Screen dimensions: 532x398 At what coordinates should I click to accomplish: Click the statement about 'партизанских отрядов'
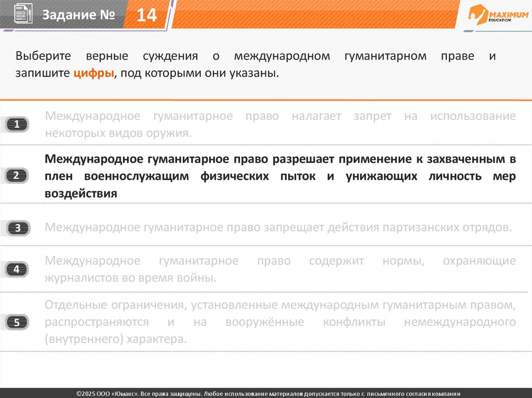pyautogui.click(x=278, y=227)
